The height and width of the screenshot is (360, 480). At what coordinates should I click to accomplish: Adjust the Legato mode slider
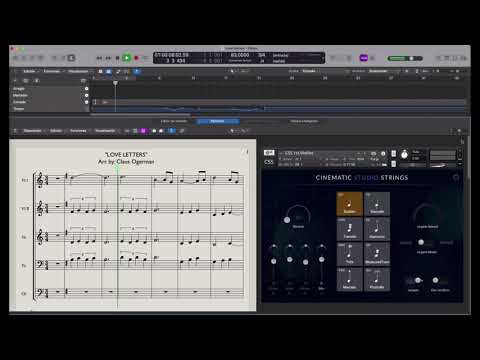pyautogui.click(x=426, y=243)
